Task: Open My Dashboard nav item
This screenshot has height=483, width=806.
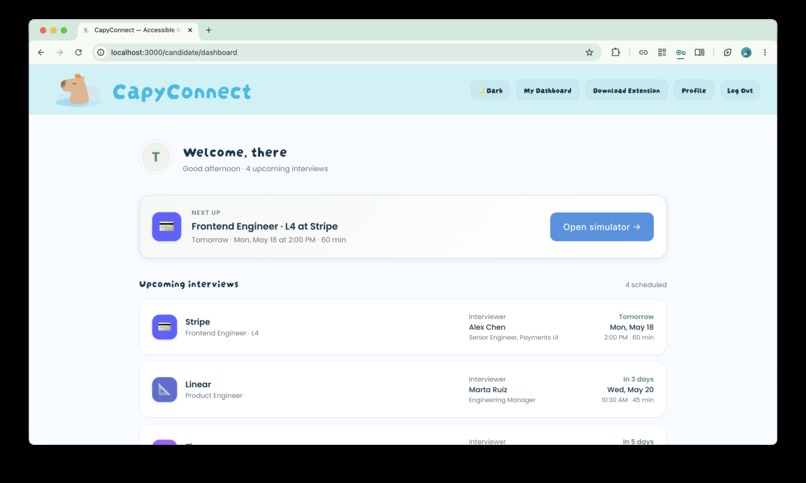Action: pos(547,90)
